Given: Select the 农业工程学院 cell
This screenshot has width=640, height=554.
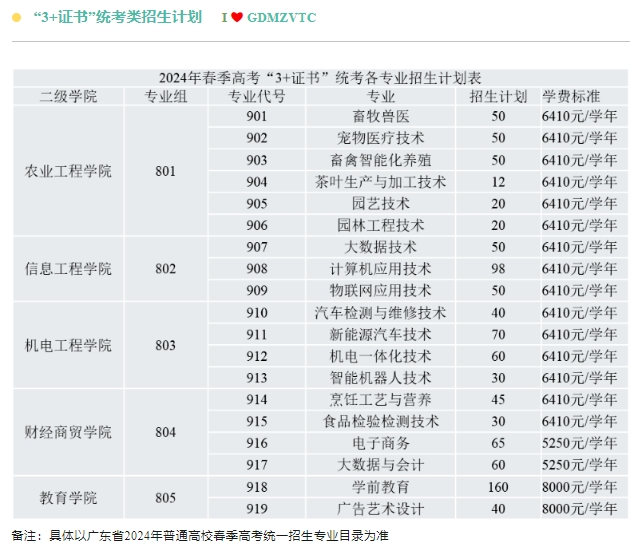Looking at the screenshot, I should coord(68,171).
